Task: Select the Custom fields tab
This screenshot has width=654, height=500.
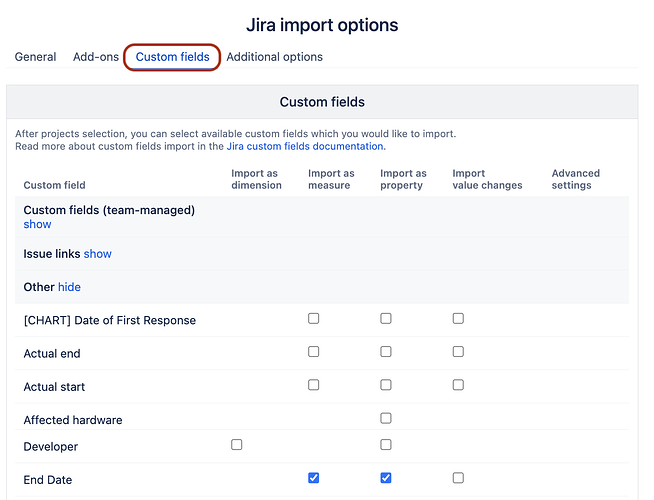Action: coord(172,57)
